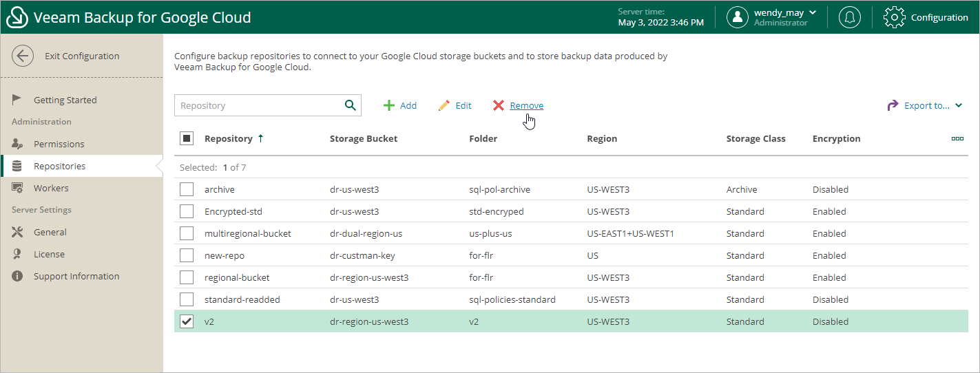Sort by Folder column header
The height and width of the screenshot is (373, 980).
click(x=483, y=138)
